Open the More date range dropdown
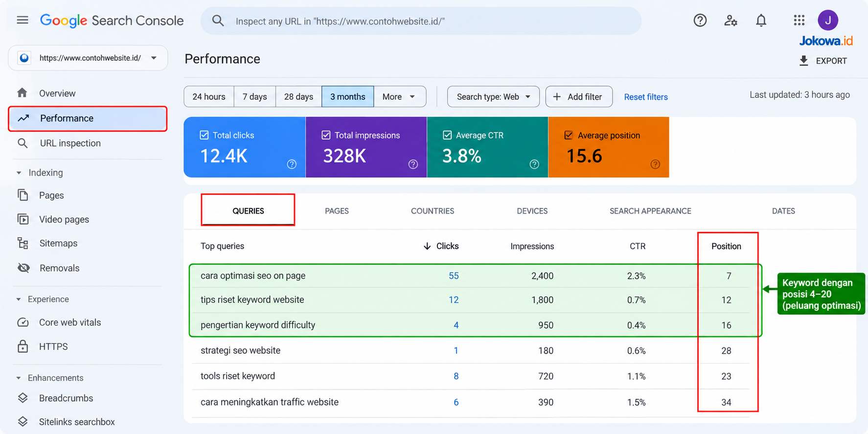868x434 pixels. pos(400,96)
